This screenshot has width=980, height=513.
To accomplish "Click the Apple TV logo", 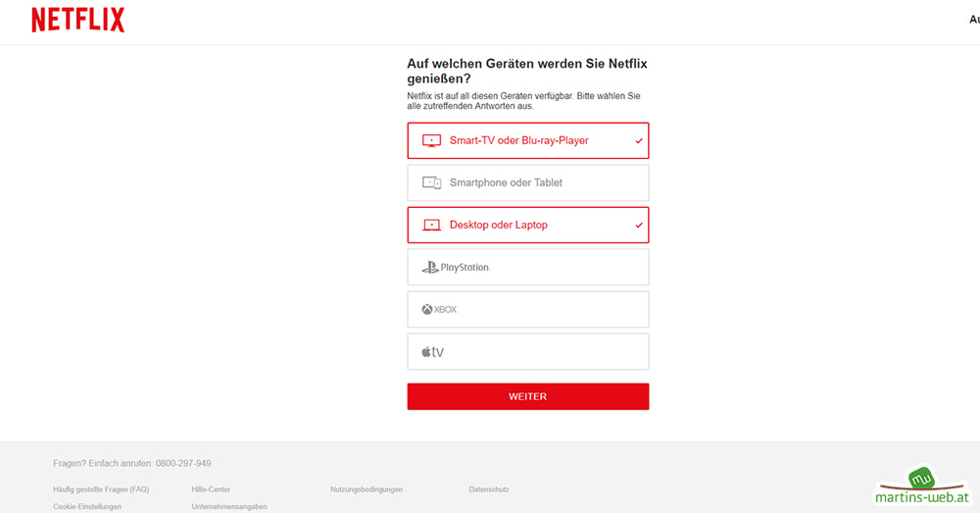I will 432,351.
